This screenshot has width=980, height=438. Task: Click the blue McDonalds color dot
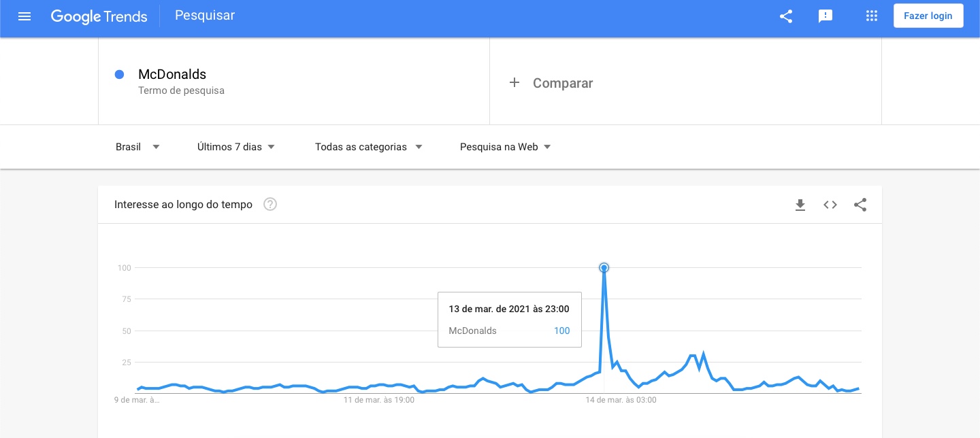(120, 75)
